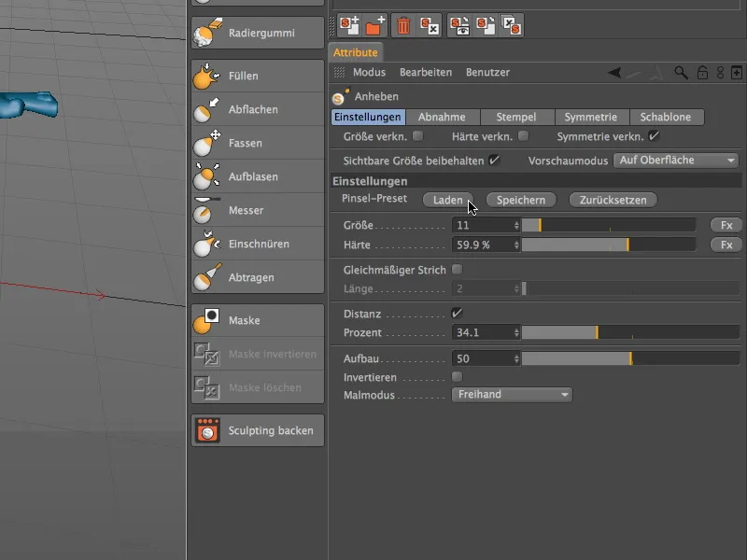Enable Härte verkn. checkbox
The image size is (747, 560).
[523, 136]
